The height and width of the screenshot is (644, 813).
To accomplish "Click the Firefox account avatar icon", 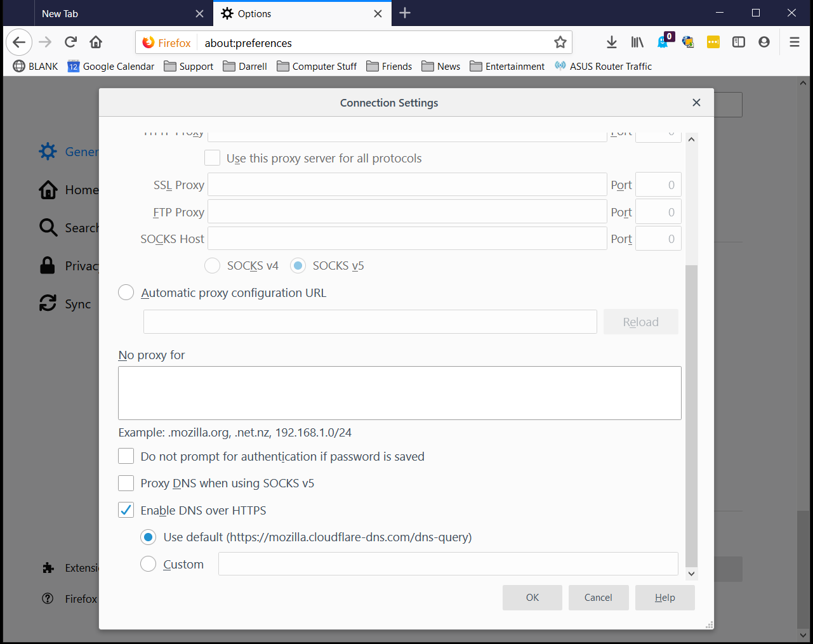I will pyautogui.click(x=764, y=42).
